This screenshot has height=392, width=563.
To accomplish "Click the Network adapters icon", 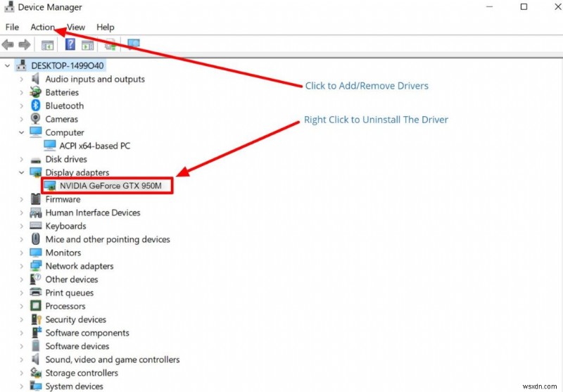I will tap(36, 265).
